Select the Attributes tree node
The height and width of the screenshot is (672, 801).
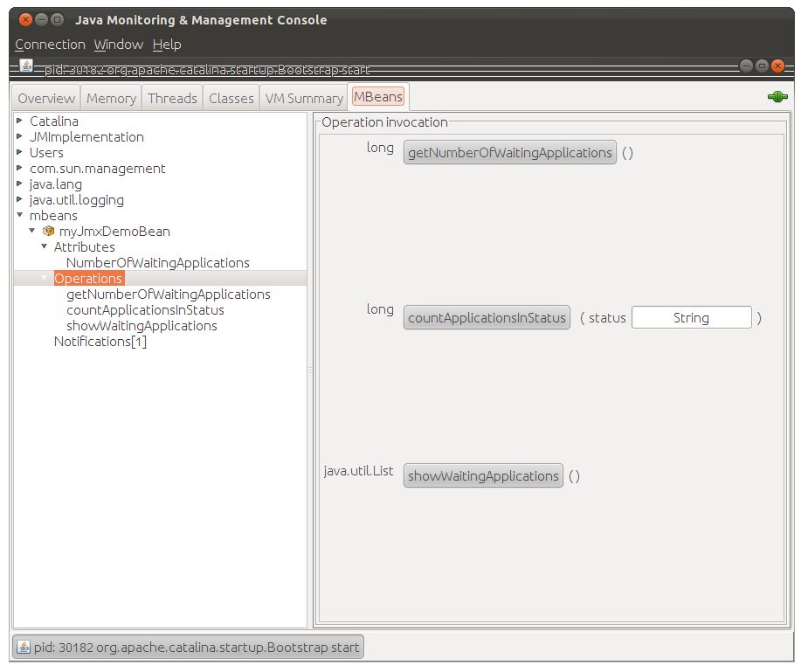click(x=84, y=246)
